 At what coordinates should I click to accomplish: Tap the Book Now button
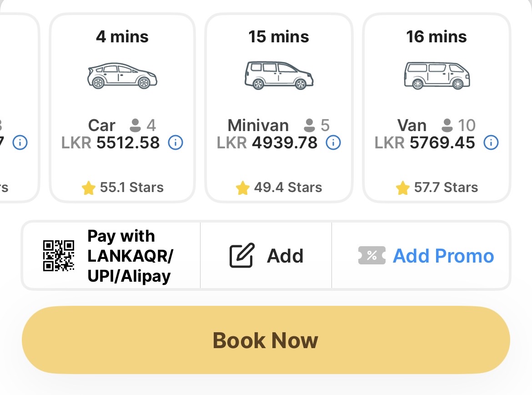[266, 340]
